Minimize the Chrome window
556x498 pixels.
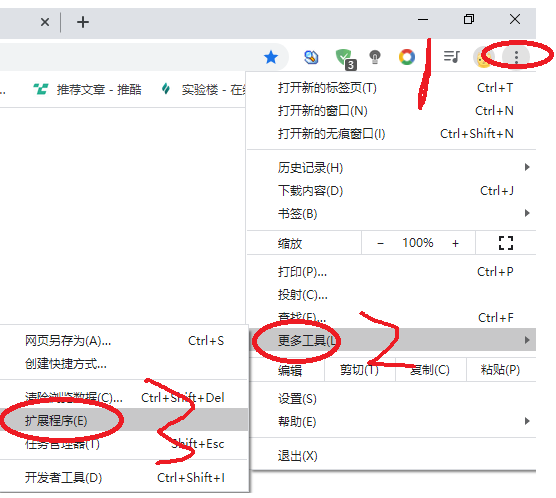point(423,20)
